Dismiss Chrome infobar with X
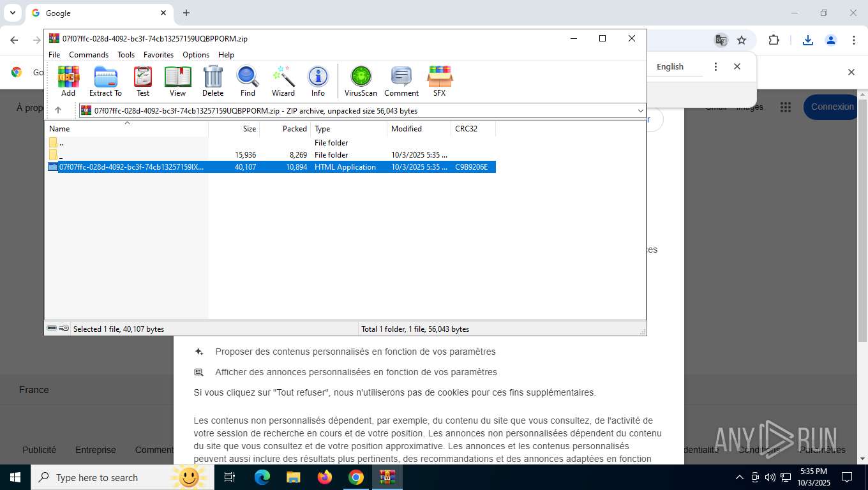The image size is (868, 490). click(x=851, y=72)
